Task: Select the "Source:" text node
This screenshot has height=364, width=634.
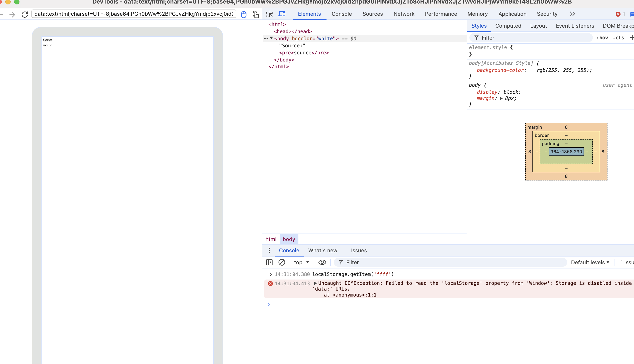Action: point(292,46)
